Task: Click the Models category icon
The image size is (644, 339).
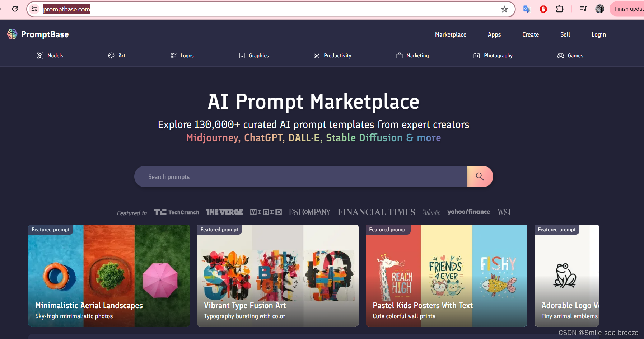Action: click(40, 56)
